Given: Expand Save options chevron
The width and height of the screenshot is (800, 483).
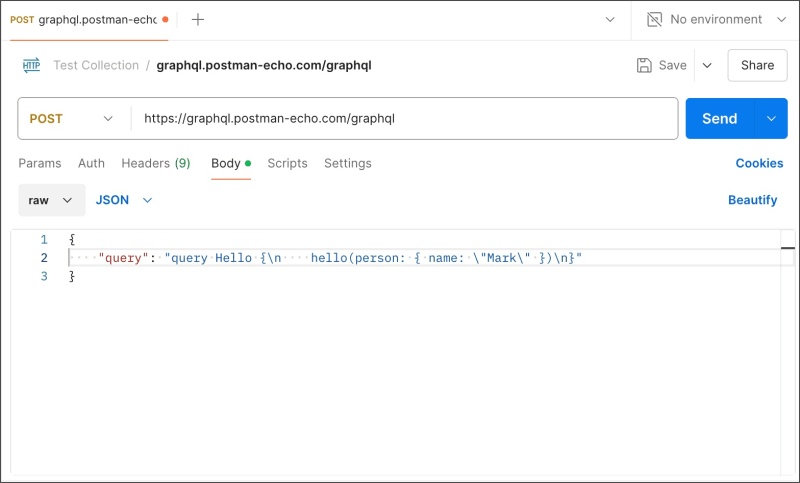Looking at the screenshot, I should (707, 65).
